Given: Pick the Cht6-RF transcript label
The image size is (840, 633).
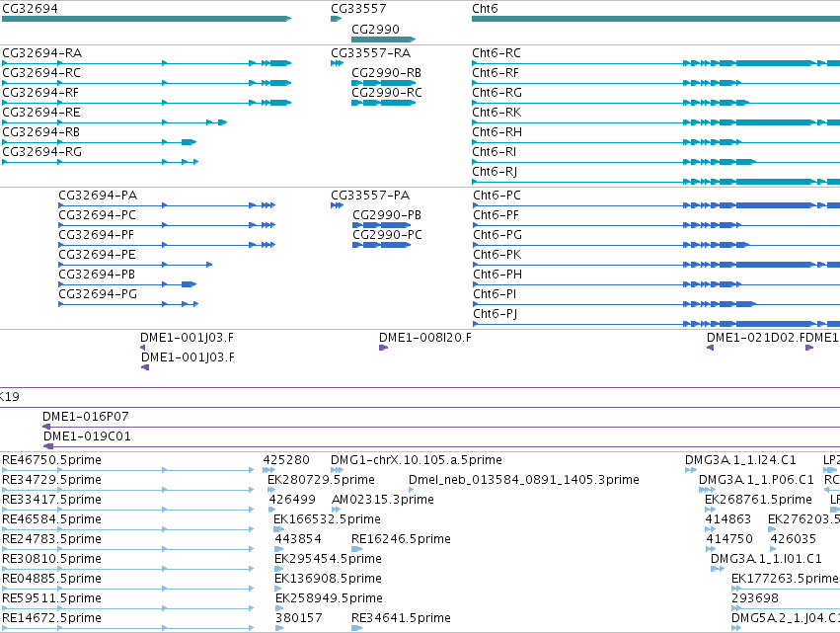Looking at the screenshot, I should [496, 73].
